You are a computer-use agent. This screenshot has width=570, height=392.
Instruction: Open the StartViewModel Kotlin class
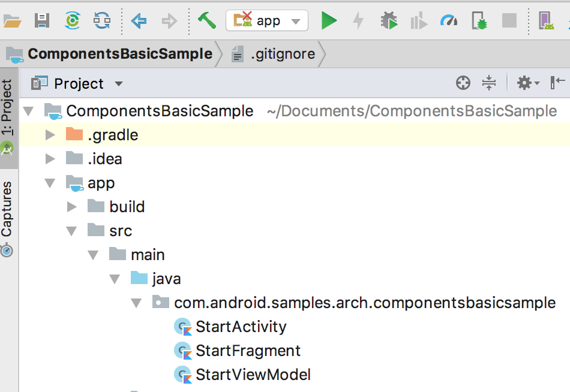tap(295, 375)
